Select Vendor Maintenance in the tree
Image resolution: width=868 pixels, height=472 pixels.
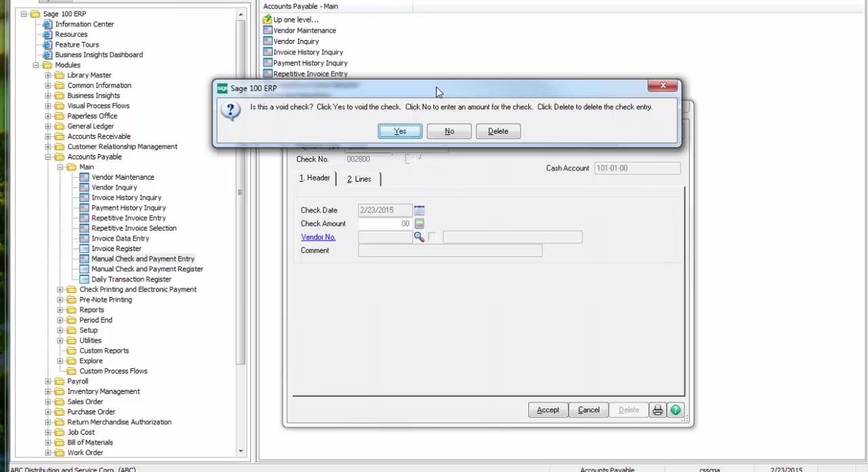(x=123, y=177)
